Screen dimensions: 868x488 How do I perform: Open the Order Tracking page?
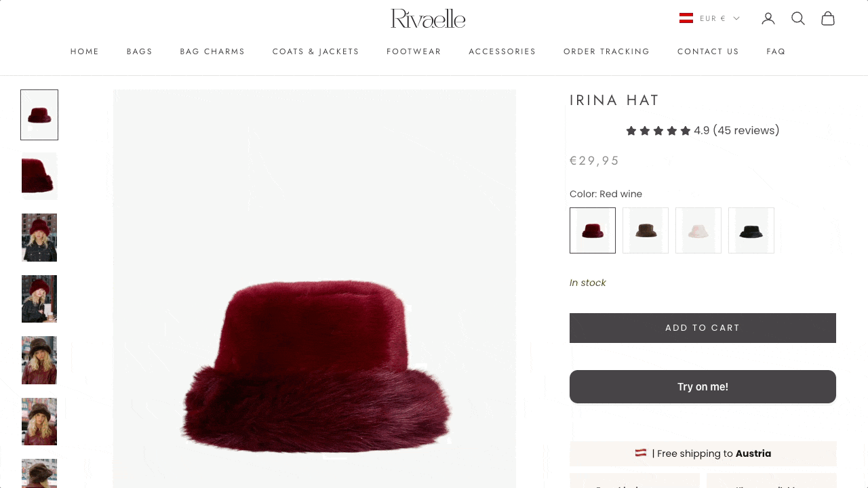[606, 52]
